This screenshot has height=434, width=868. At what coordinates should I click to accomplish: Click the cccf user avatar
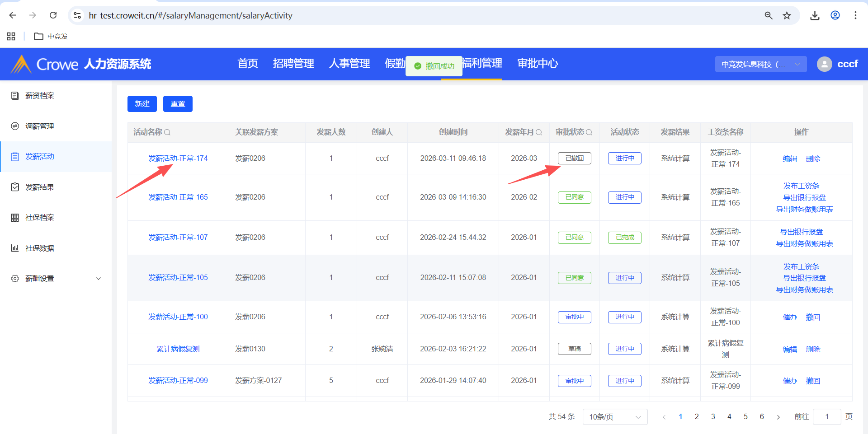pyautogui.click(x=824, y=64)
